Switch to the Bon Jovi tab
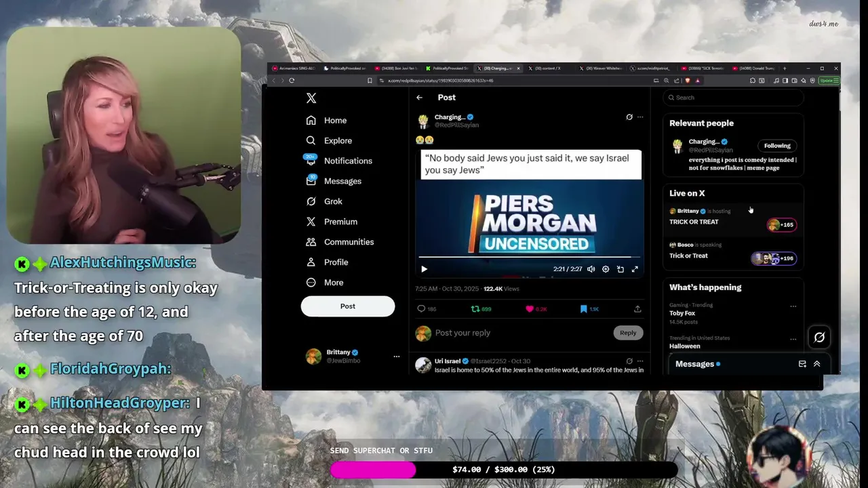The image size is (868, 488). tap(396, 68)
